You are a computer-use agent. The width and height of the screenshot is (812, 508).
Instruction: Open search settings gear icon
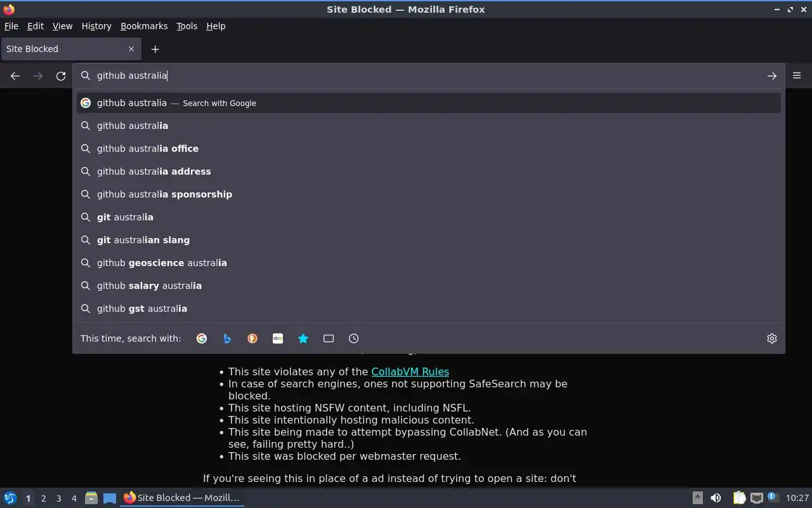pyautogui.click(x=771, y=338)
